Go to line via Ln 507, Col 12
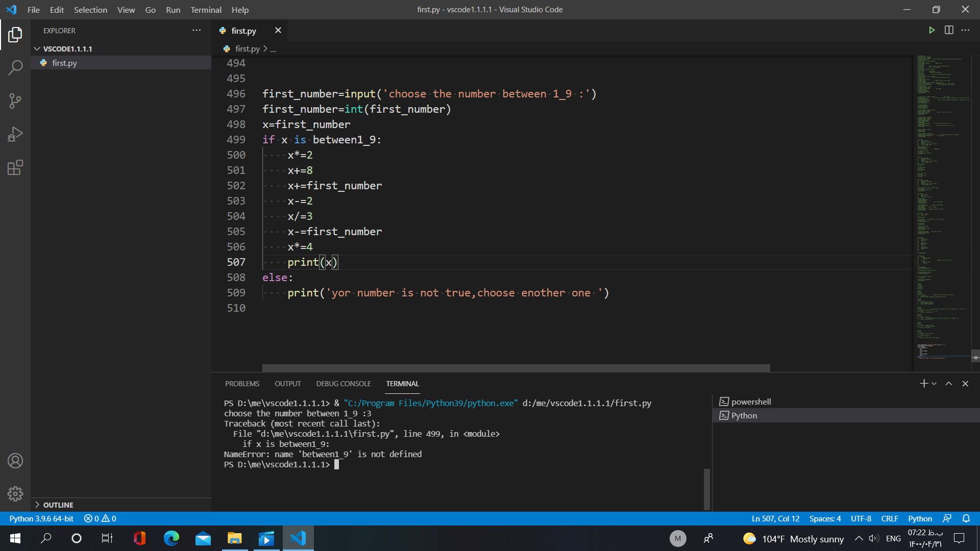 (x=775, y=518)
